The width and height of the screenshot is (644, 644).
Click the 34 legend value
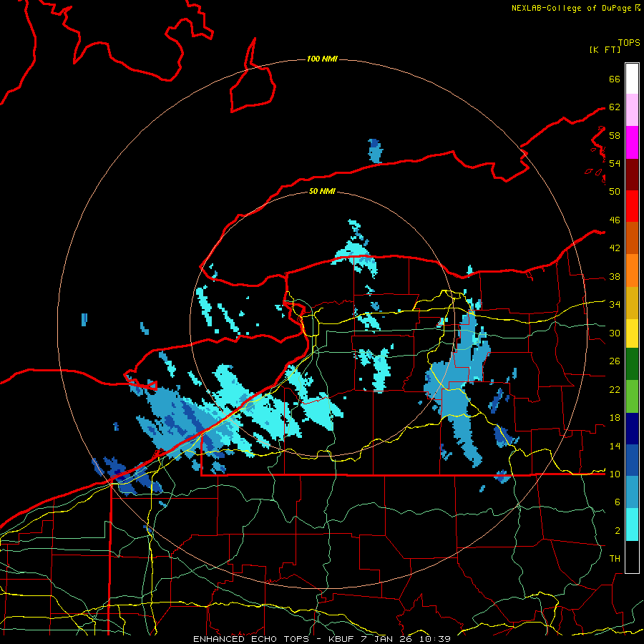pos(615,305)
